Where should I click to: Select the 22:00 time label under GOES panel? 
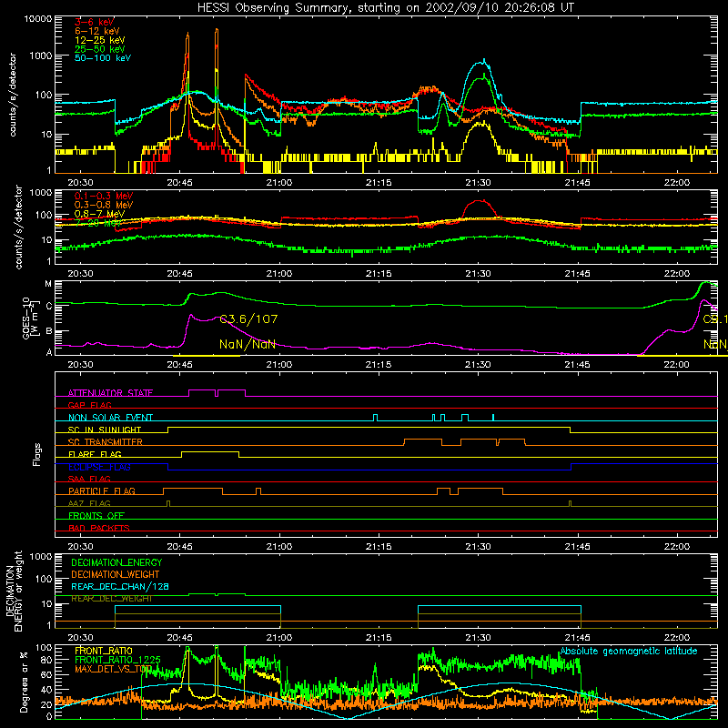pos(676,365)
